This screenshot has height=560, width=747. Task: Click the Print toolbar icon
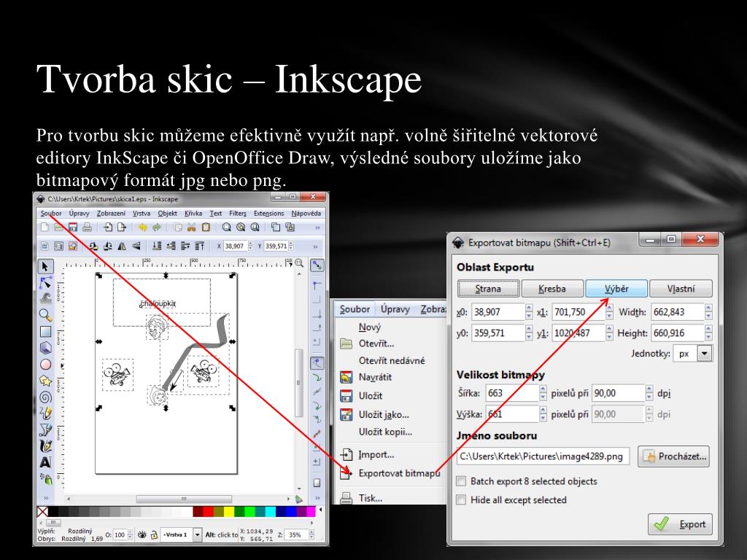pos(87,227)
